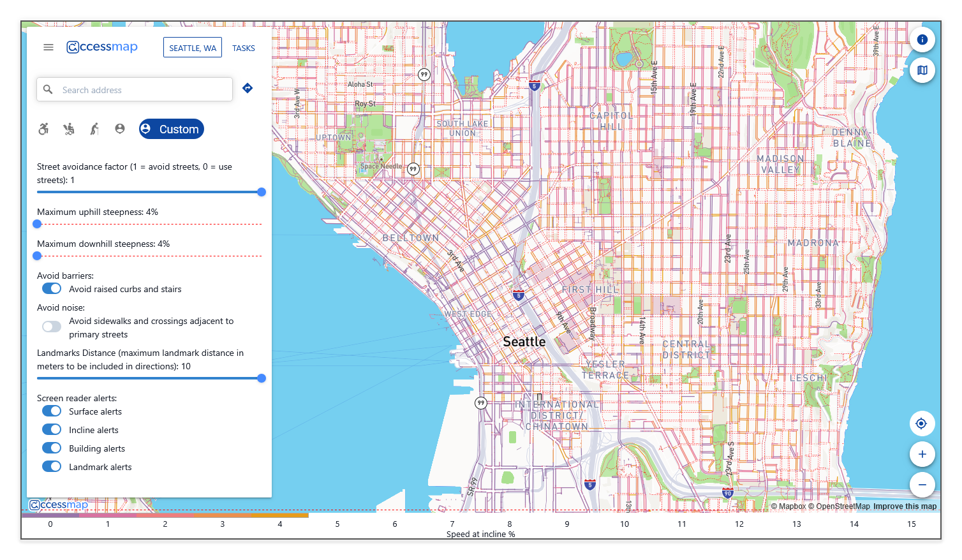Zoom in on the map
This screenshot has width=962, height=560.
click(922, 454)
